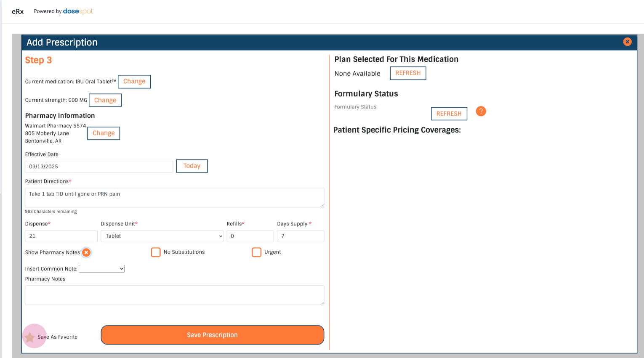Open the Dispense Unit dropdown
The height and width of the screenshot is (358, 644).
[162, 236]
